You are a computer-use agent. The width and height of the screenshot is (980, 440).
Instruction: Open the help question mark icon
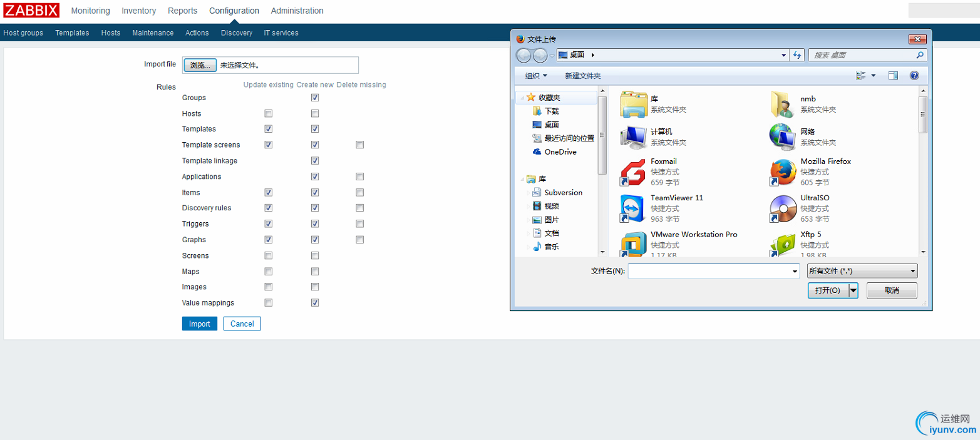click(914, 76)
